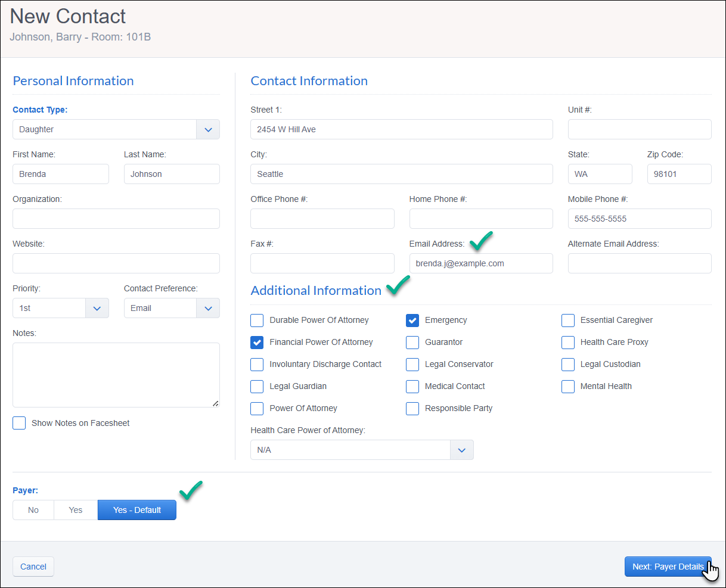Click the Mobile Phone # field
The width and height of the screenshot is (726, 588).
640,219
